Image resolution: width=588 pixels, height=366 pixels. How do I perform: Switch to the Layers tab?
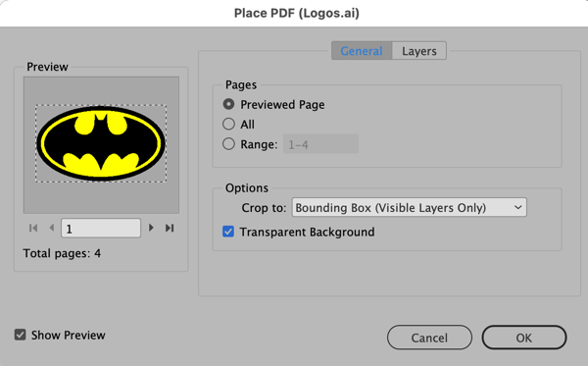pos(419,51)
